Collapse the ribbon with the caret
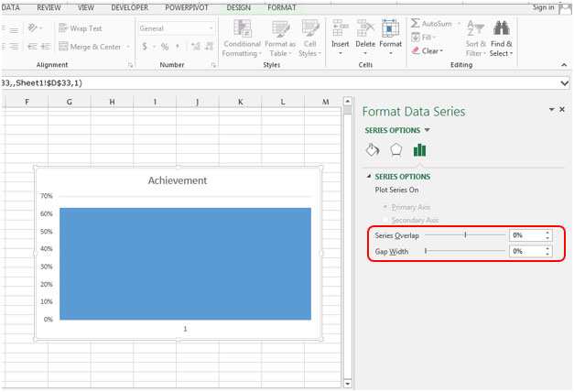This screenshot has height=392, width=574. pyautogui.click(x=564, y=65)
